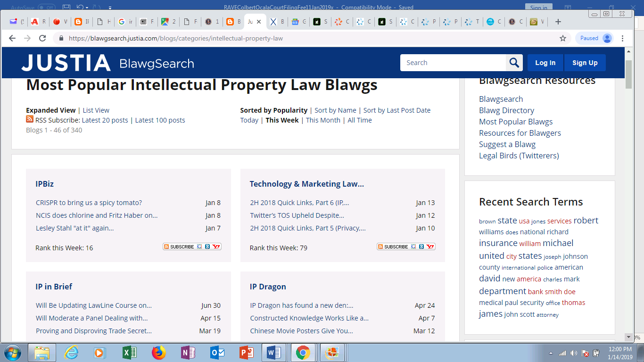Launch Internet Explorer from the taskbar
Screen dimensions: 644x362
click(x=72, y=353)
